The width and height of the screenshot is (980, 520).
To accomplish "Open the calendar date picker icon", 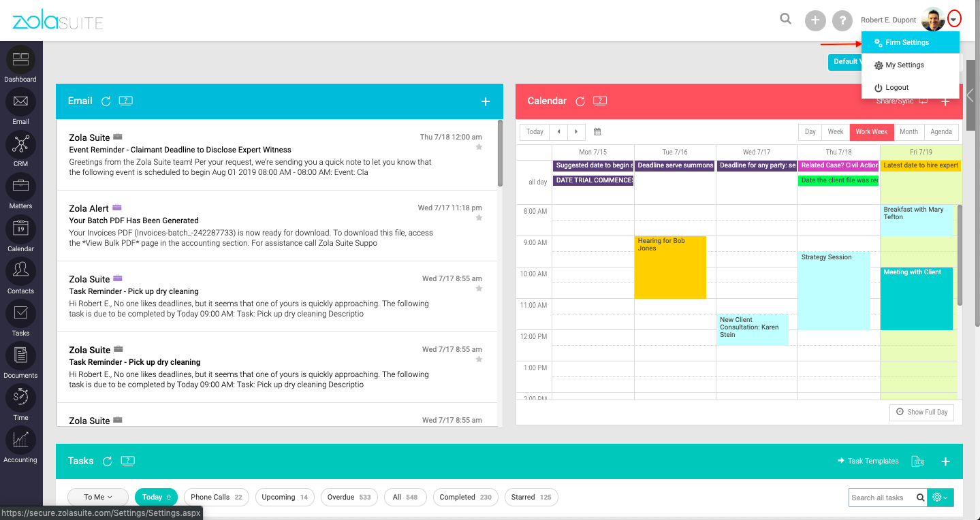I will (x=597, y=131).
